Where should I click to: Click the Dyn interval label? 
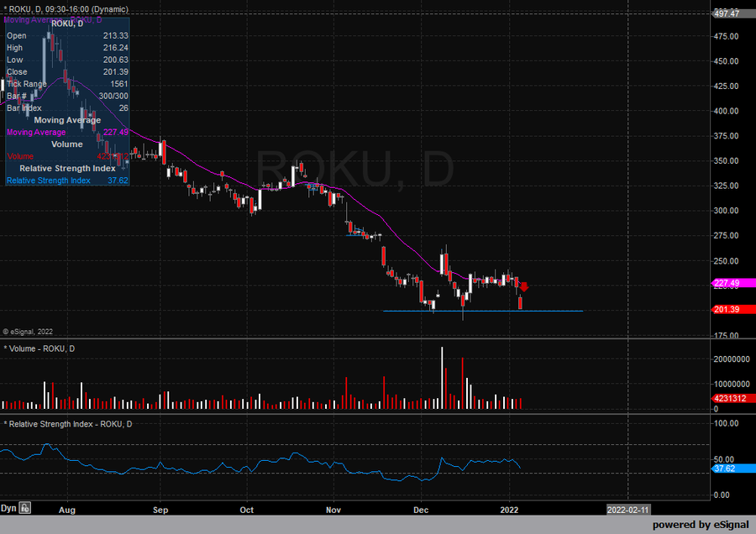pos(8,508)
